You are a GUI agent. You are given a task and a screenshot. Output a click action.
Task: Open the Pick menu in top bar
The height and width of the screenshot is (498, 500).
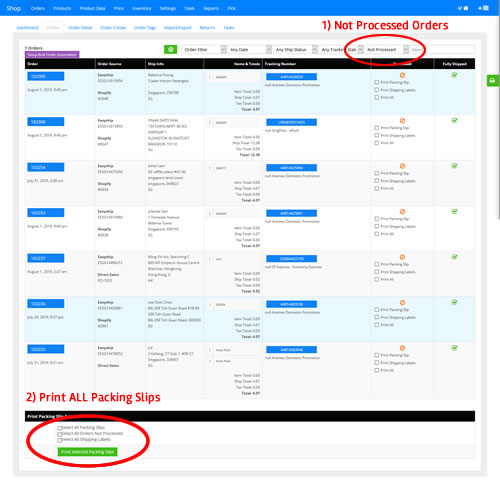[231, 8]
